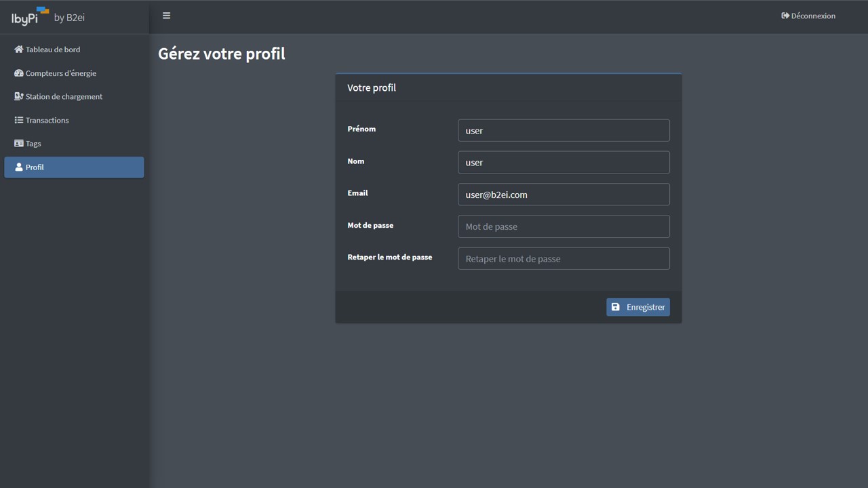
Task: Click the charging station icon in the sidebar
Action: coord(19,96)
